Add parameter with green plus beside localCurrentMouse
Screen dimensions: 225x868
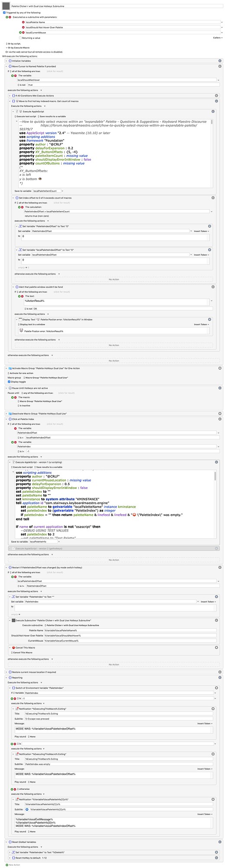coord(20,33)
